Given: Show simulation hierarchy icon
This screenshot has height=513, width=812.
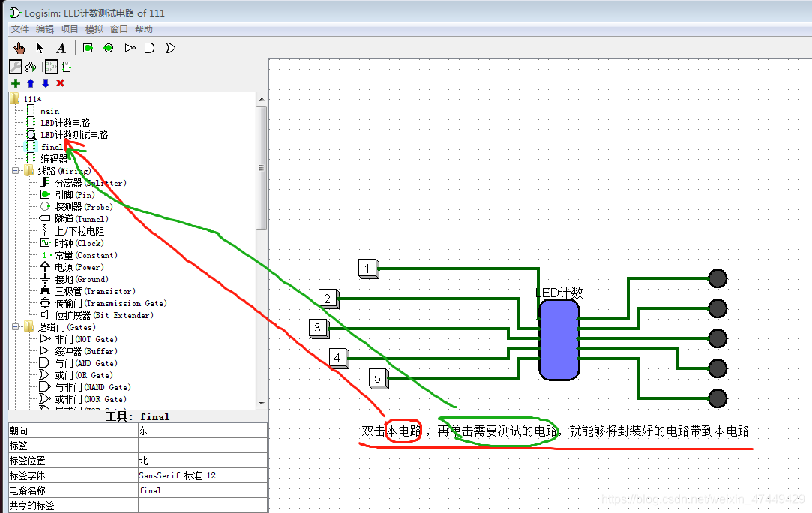Looking at the screenshot, I should tap(31, 66).
